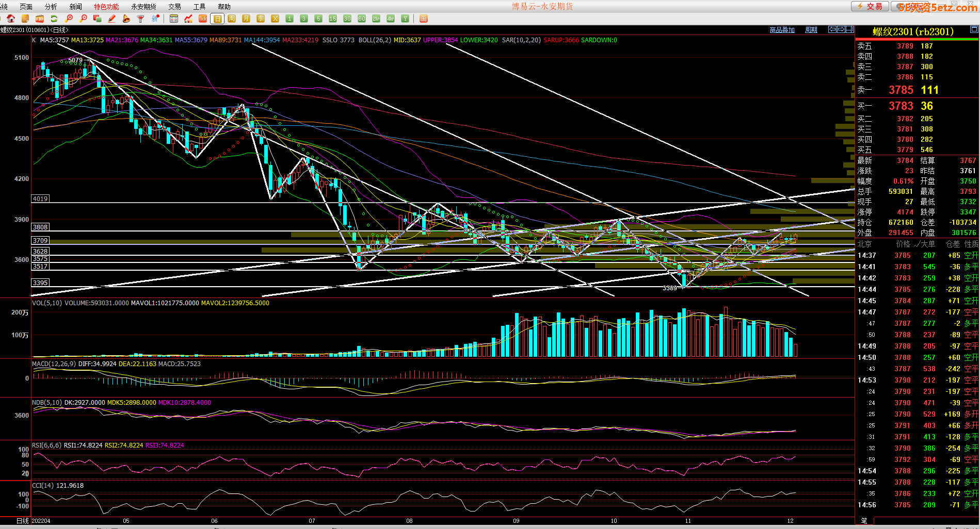Click the 周期 link above the chart

coord(811,30)
